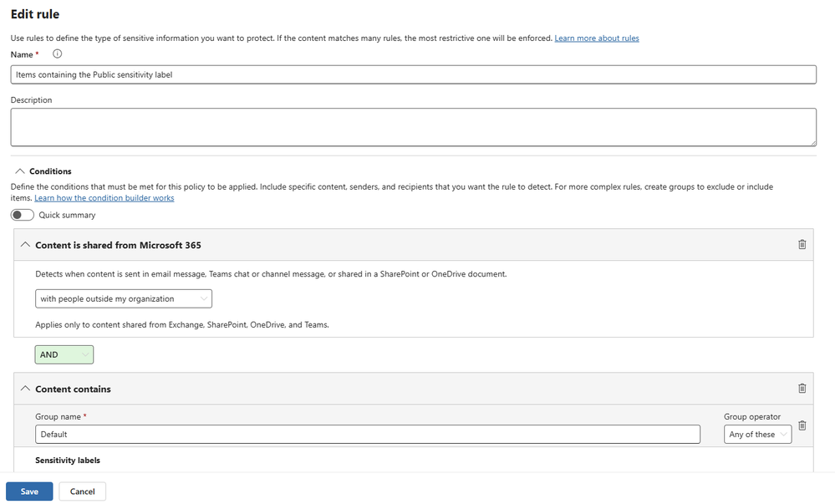Open 'Learn more about rules' link
The height and width of the screenshot is (504, 835).
(x=597, y=38)
